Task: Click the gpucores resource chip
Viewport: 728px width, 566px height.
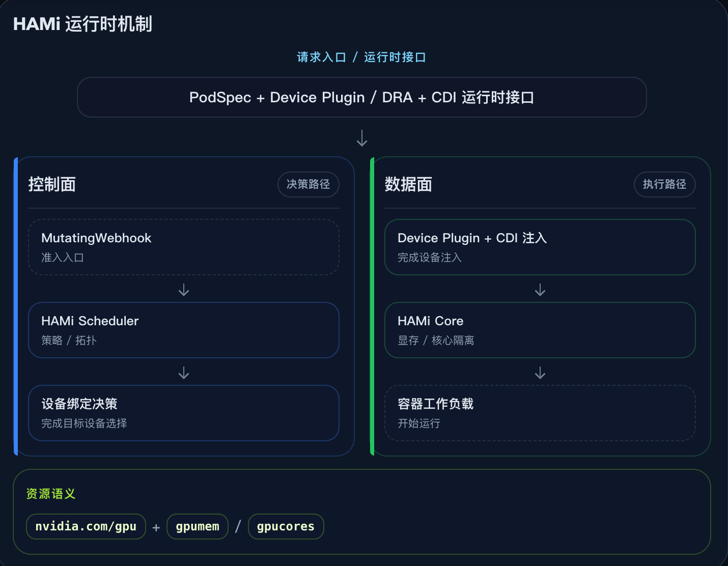Action: (x=286, y=526)
